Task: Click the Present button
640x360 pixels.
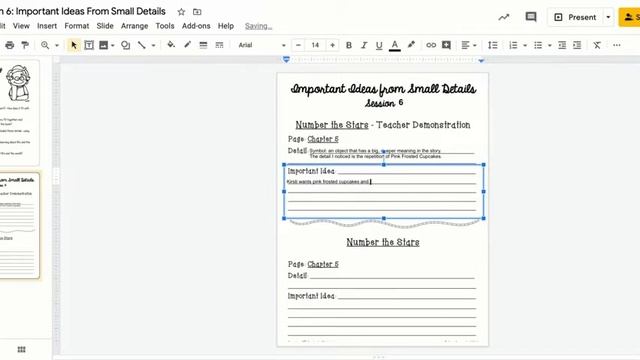Action: pos(576,17)
